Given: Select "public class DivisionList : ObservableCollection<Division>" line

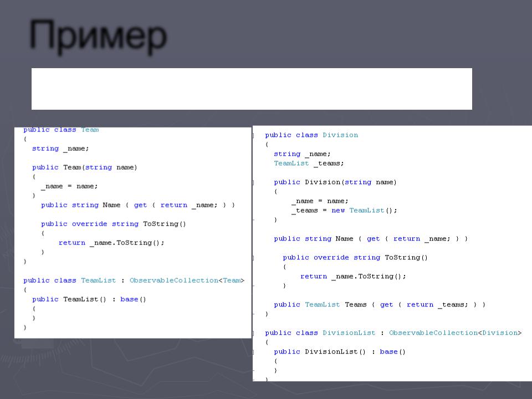Looking at the screenshot, I should 393,333.
